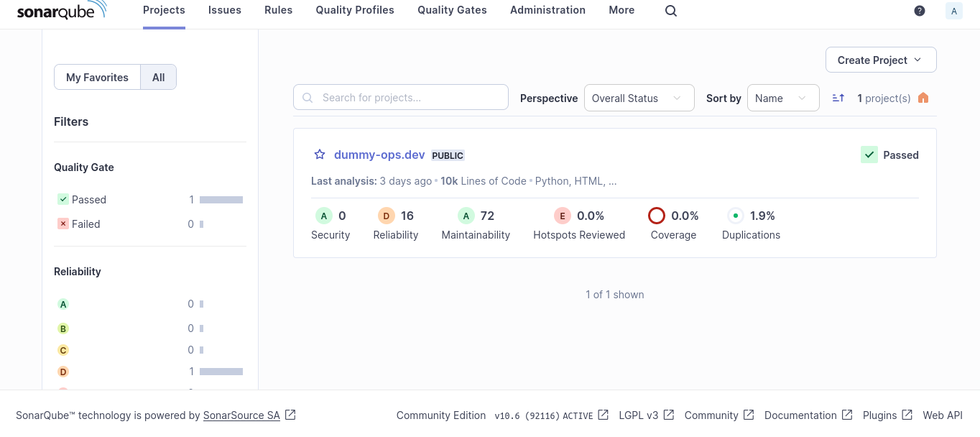Viewport: 980px width, 437px height.
Task: Open the Sort by Name dropdown
Action: pyautogui.click(x=783, y=98)
